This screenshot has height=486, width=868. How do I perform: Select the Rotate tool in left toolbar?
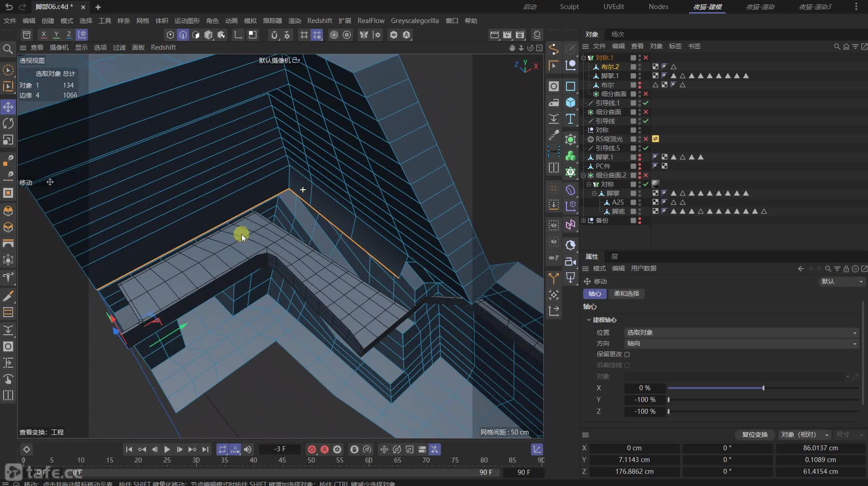pyautogui.click(x=8, y=123)
